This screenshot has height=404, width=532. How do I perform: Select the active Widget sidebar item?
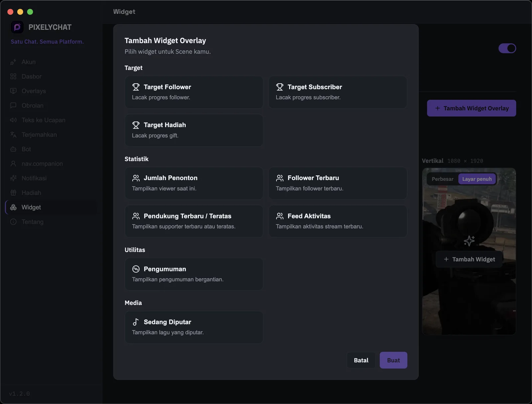tap(52, 207)
